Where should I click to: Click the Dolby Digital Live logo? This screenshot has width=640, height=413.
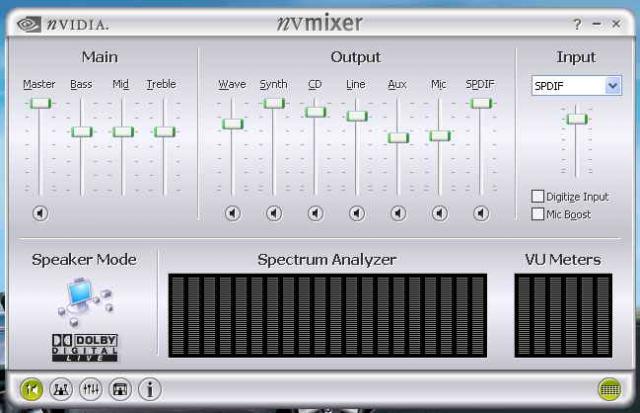[x=85, y=348]
